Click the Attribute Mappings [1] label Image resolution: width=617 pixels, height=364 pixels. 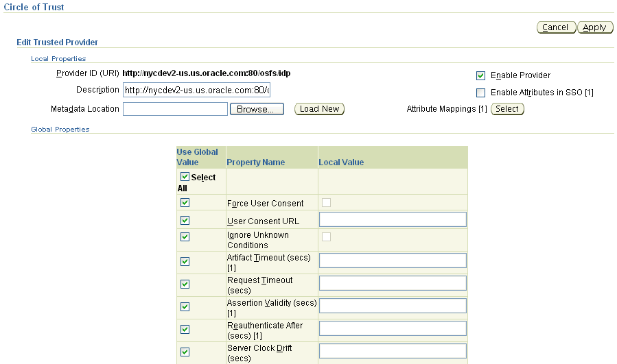[x=447, y=109]
